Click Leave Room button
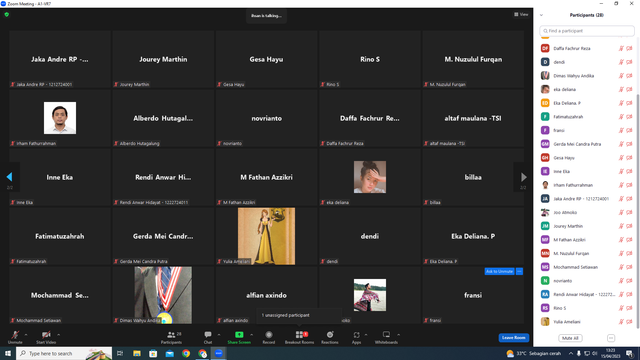The width and height of the screenshot is (640, 360). [513, 338]
